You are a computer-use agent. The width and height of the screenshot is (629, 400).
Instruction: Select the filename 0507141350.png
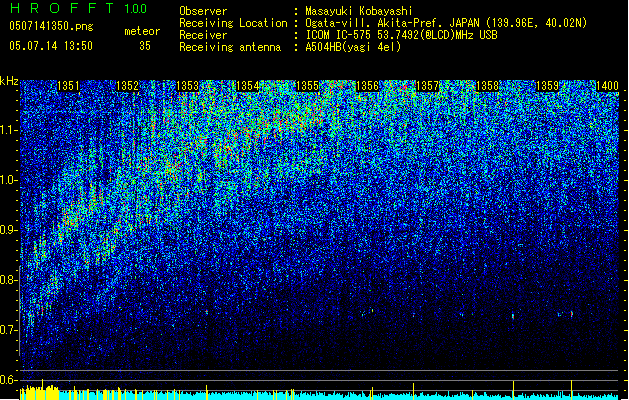click(51, 26)
